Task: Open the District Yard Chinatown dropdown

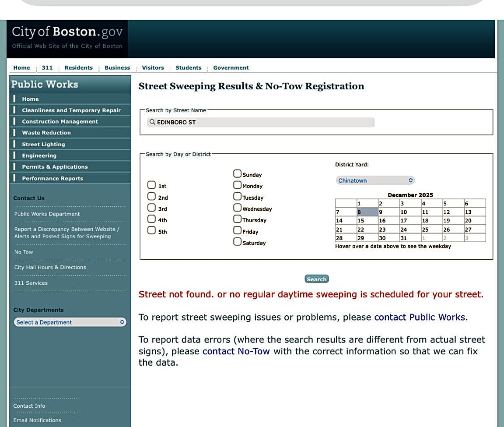Action: [375, 180]
